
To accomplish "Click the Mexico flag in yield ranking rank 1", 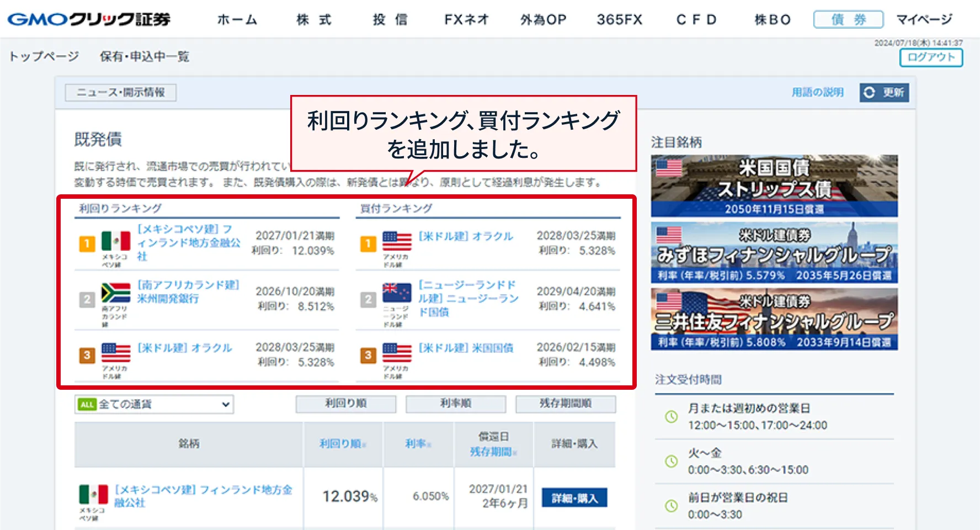I will point(116,241).
